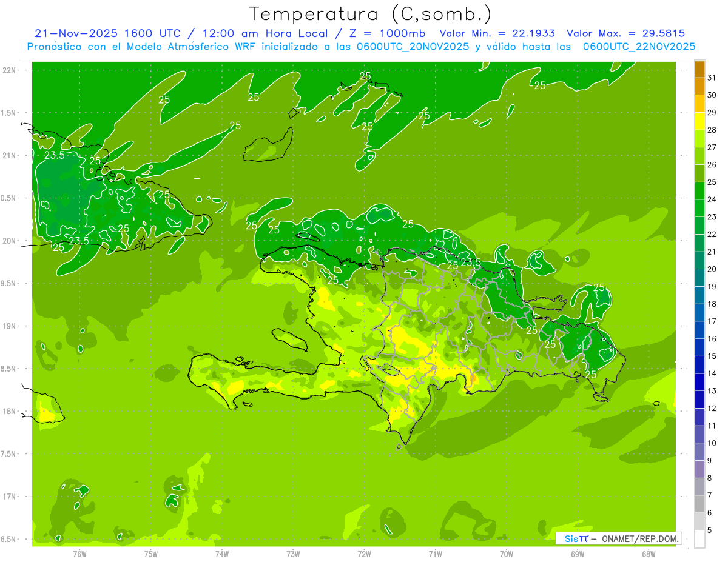The width and height of the screenshot is (728, 562).
Task: Click the purple swatch between 9 and 10
Action: (699, 452)
